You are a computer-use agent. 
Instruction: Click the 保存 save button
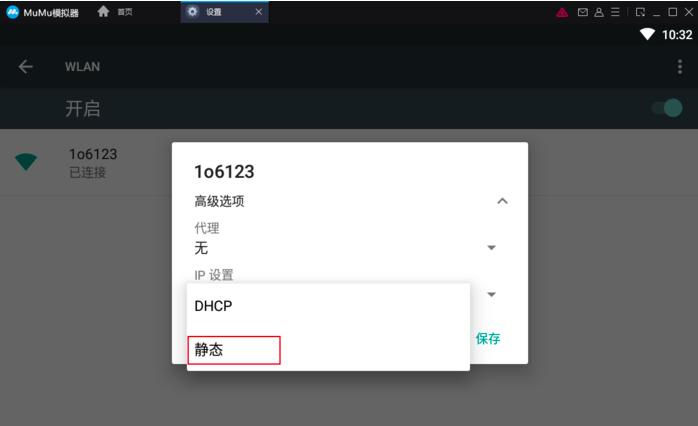click(x=488, y=339)
